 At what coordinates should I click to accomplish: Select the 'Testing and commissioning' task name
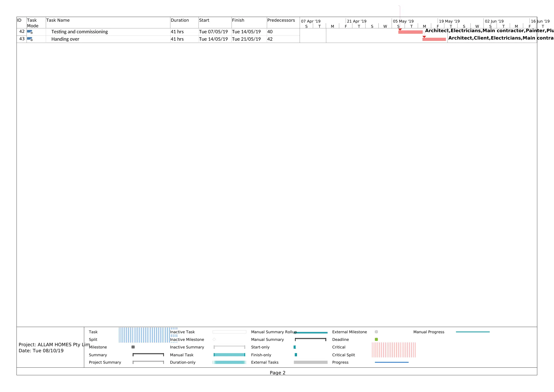(80, 32)
